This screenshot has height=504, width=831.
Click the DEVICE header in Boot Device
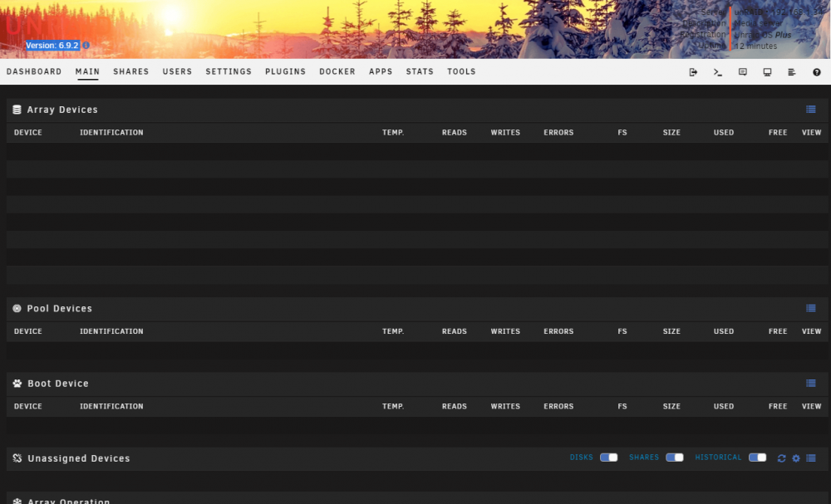(x=28, y=406)
